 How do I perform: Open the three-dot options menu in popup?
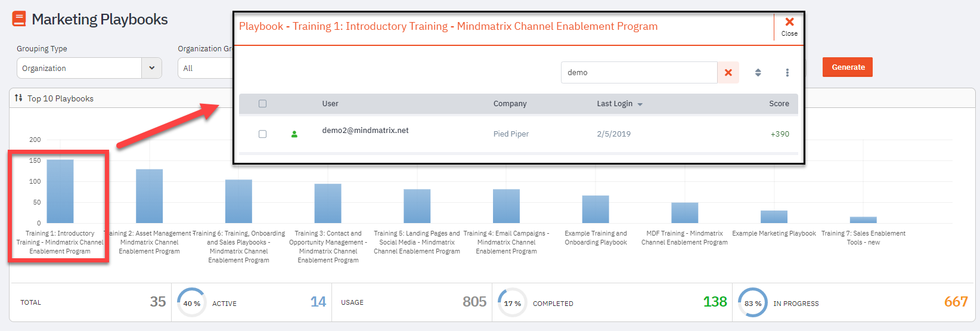[787, 73]
